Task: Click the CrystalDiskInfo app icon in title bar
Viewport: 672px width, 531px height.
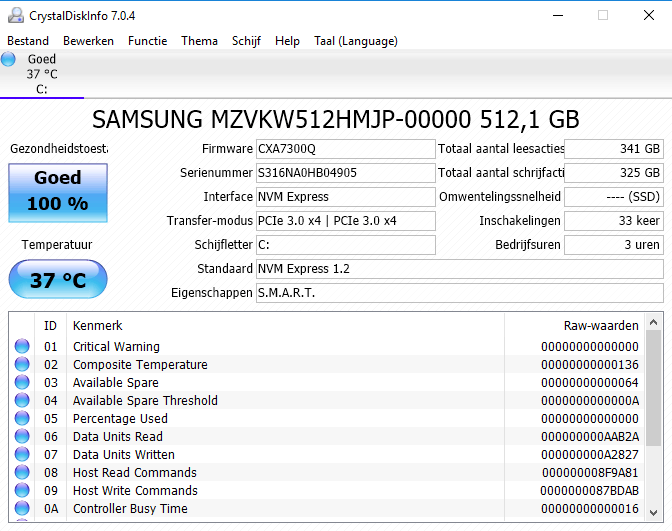Action: tap(16, 15)
